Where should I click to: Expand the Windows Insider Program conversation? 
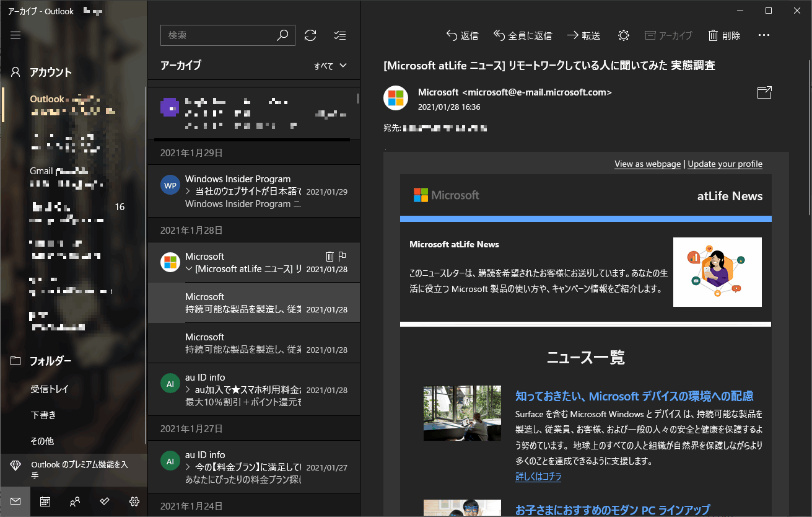[189, 192]
